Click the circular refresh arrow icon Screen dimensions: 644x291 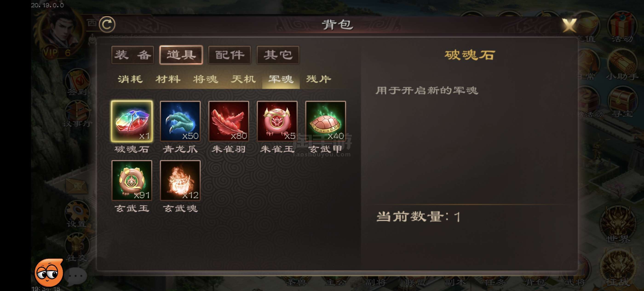pyautogui.click(x=107, y=25)
